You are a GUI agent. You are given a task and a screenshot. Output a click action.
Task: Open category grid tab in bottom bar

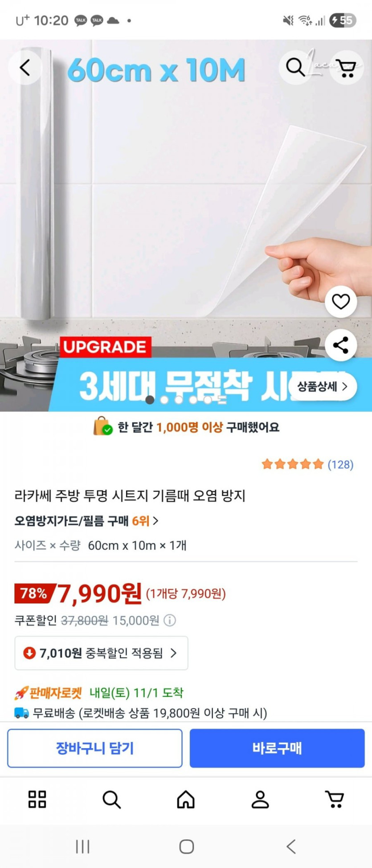(x=37, y=799)
